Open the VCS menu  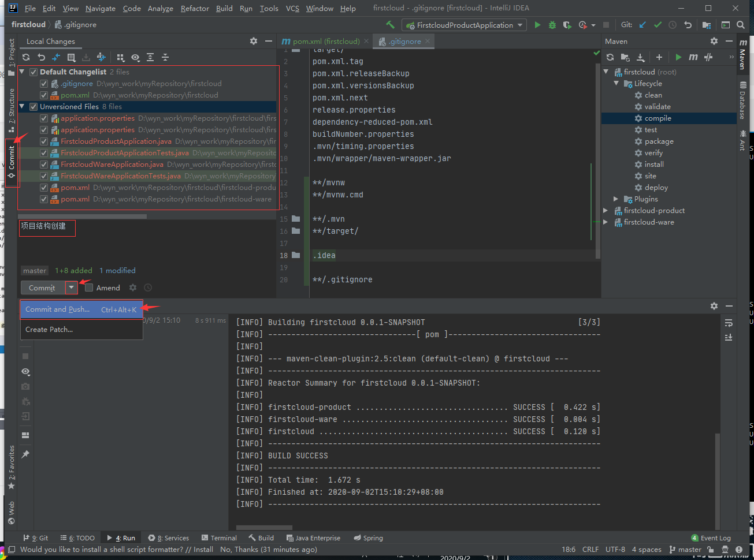pos(292,8)
